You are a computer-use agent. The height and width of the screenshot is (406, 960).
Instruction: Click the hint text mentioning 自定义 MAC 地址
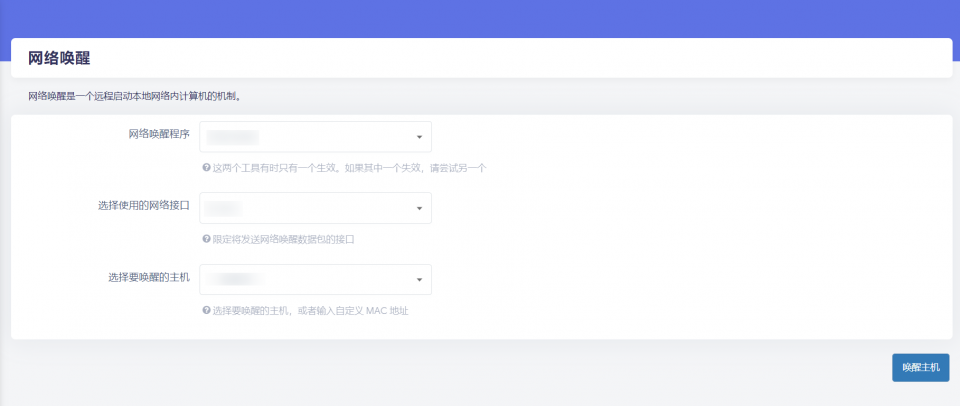(x=310, y=311)
